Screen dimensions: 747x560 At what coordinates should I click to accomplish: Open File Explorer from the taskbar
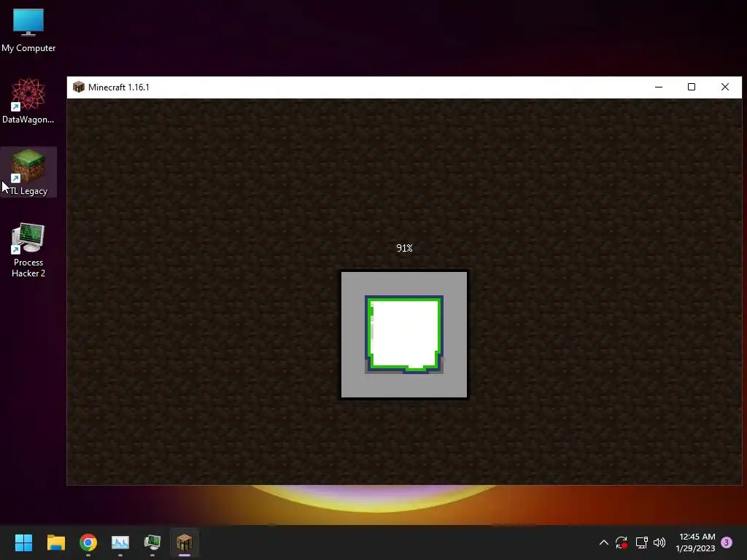pyautogui.click(x=55, y=542)
